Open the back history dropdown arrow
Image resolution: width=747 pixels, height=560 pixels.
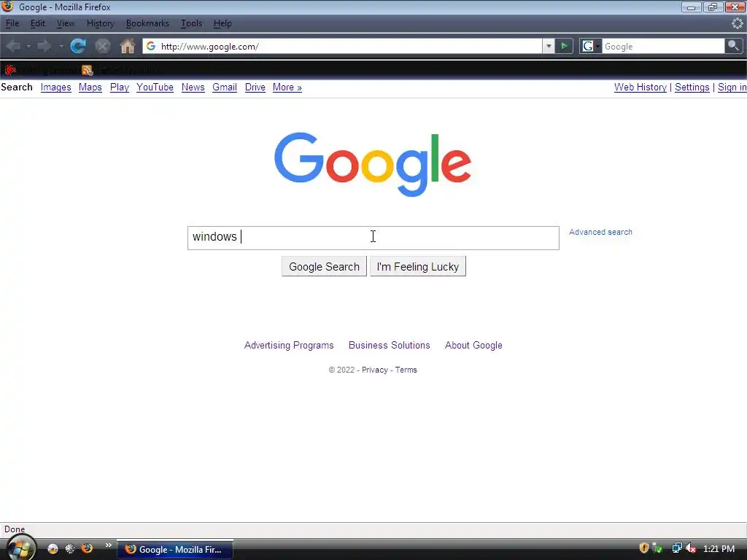click(x=28, y=46)
